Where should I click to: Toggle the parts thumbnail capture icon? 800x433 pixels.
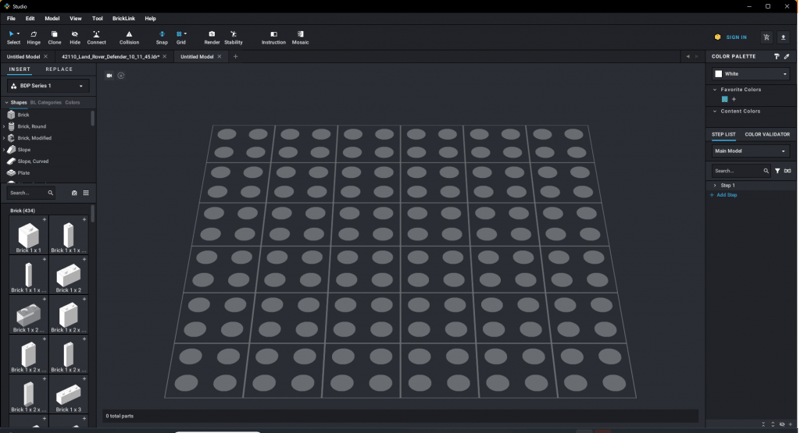coord(74,193)
